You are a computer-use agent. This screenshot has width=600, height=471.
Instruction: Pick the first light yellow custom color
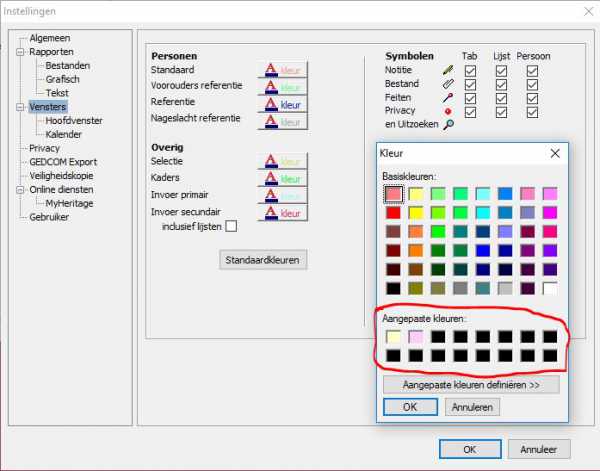pos(394,336)
